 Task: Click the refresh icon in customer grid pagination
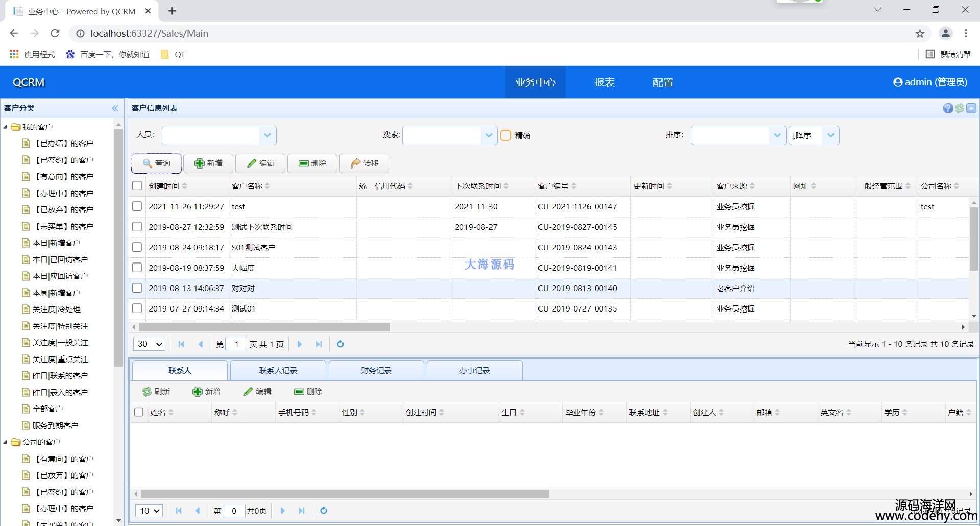click(340, 344)
